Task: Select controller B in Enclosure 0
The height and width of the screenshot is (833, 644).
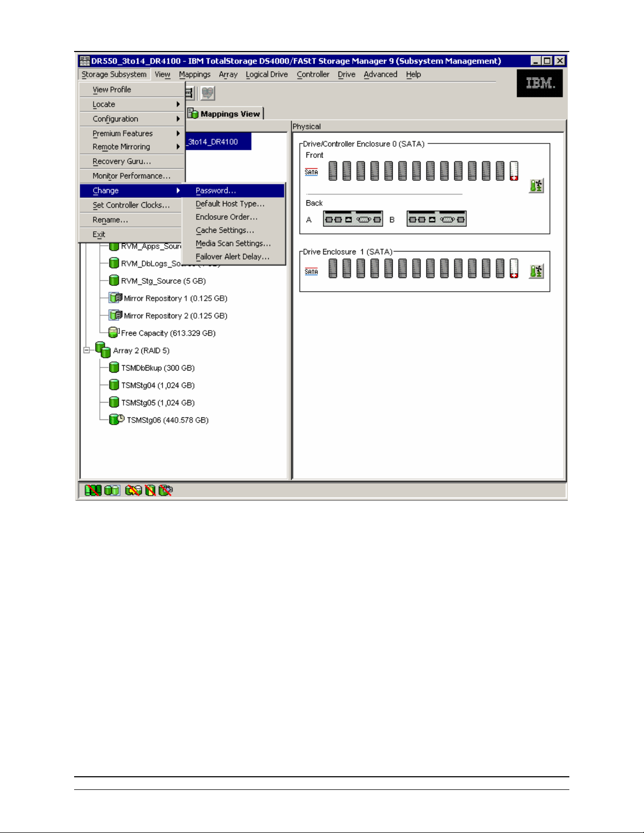Action: click(x=436, y=219)
